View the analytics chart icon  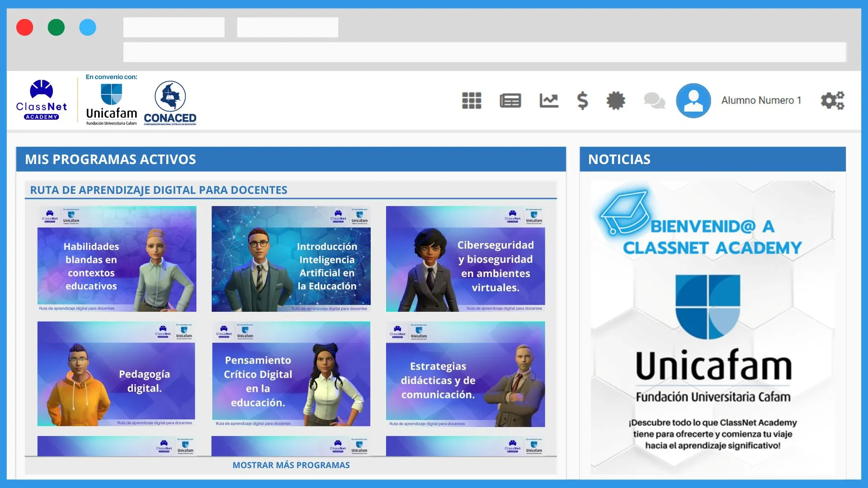coord(549,100)
